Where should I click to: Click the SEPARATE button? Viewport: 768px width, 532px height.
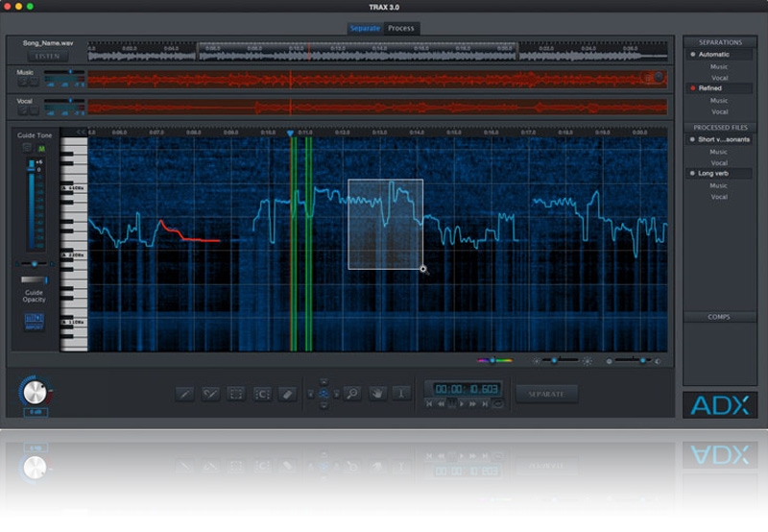546,394
